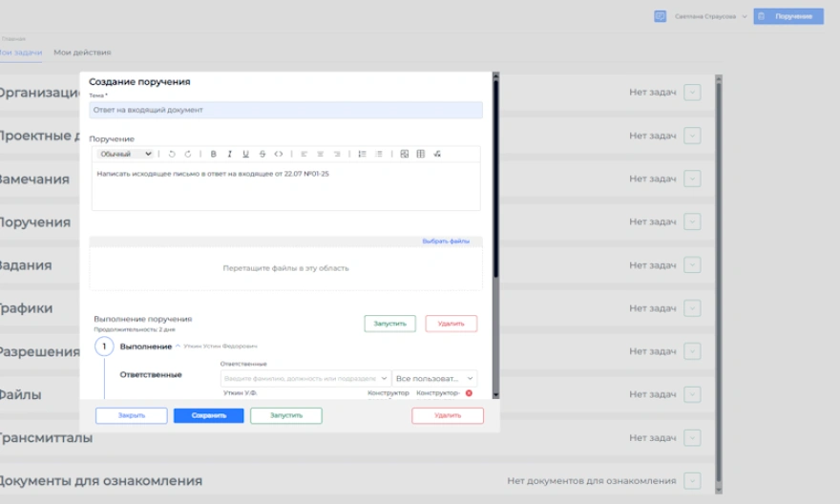Insert code block with the angle brackets icon
Image resolution: width=840 pixels, height=504 pixels.
point(279,155)
